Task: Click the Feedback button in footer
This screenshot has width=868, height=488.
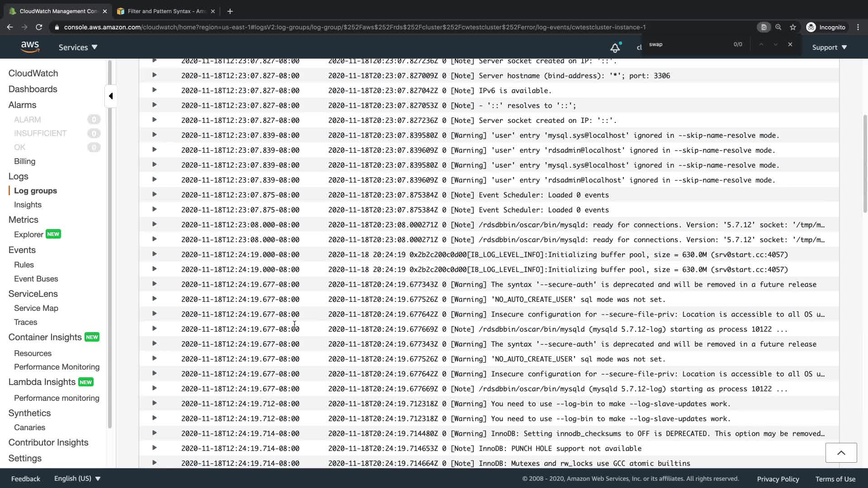Action: [x=25, y=479]
